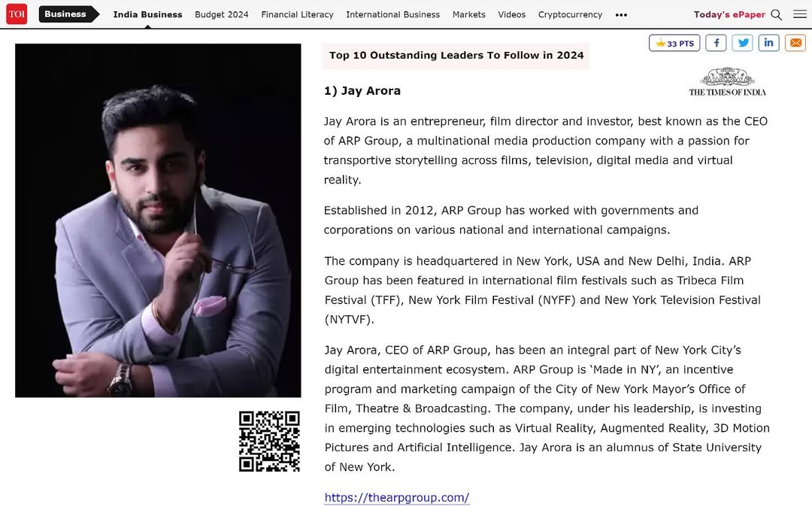Share article on LinkedIn
Image resolution: width=812 pixels, height=528 pixels.
(768, 43)
